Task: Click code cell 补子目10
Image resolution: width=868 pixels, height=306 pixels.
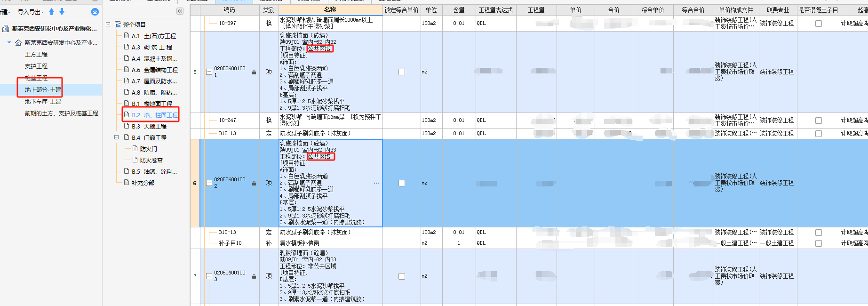Action: click(x=229, y=243)
